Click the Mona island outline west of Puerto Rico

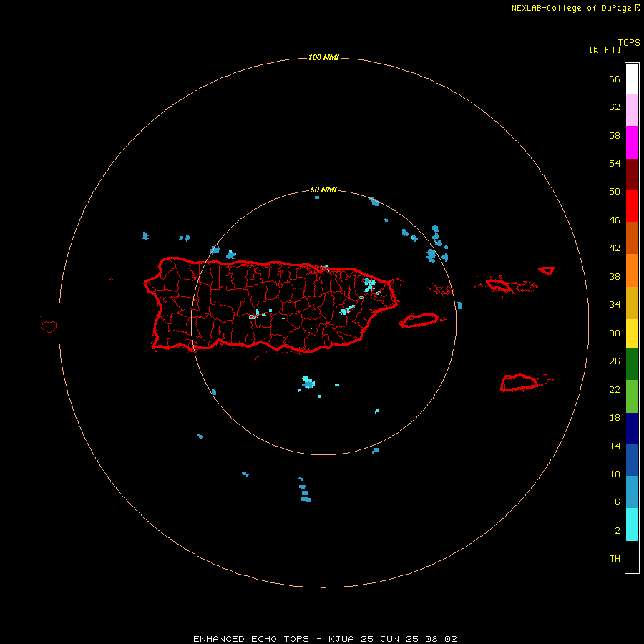49,327
